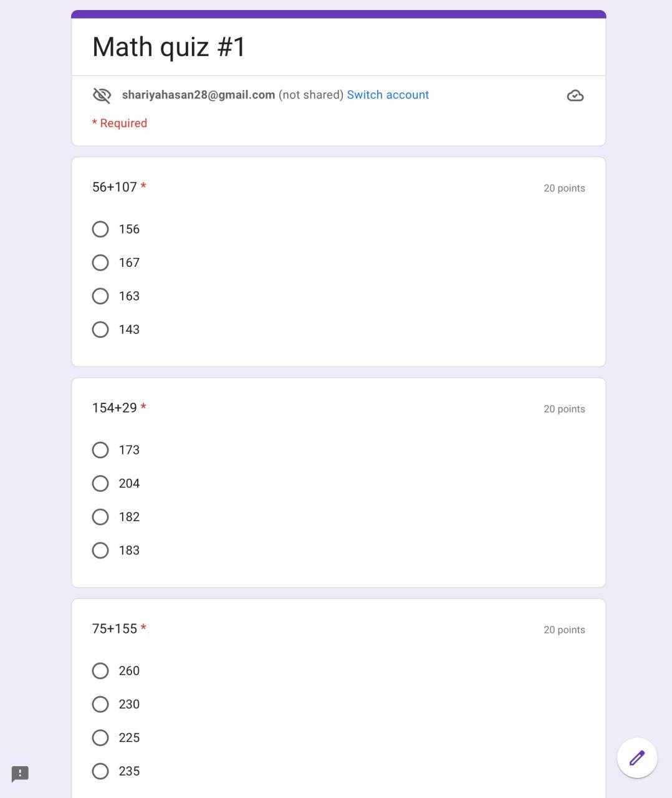Screen dimensions: 672x798
Task: Click the report problem feedback icon
Action: pyautogui.click(x=20, y=774)
